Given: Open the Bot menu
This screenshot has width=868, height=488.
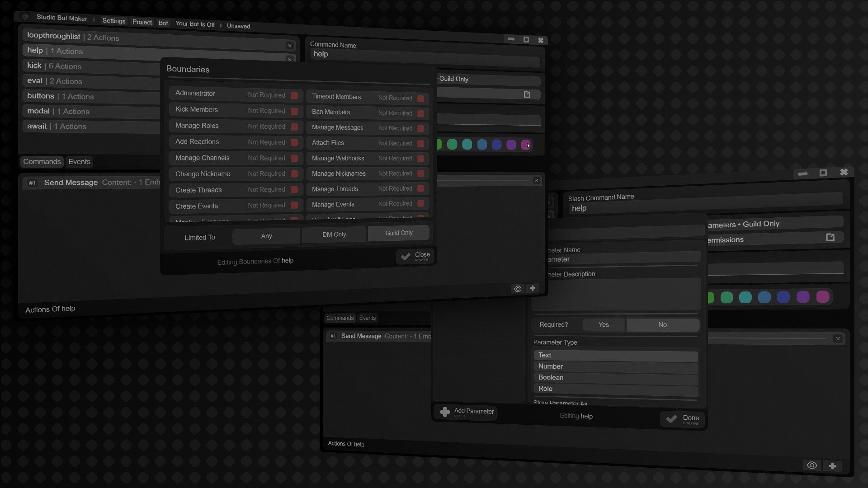Looking at the screenshot, I should (x=163, y=23).
